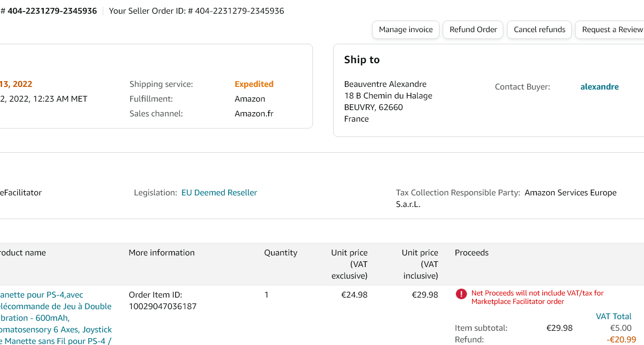Click the Net Proceeds warning message
This screenshot has width=644, height=345.
coord(537,297)
